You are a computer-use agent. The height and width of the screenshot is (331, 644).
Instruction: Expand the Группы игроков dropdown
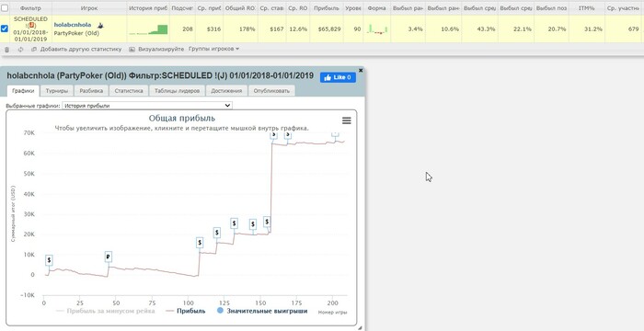click(213, 49)
